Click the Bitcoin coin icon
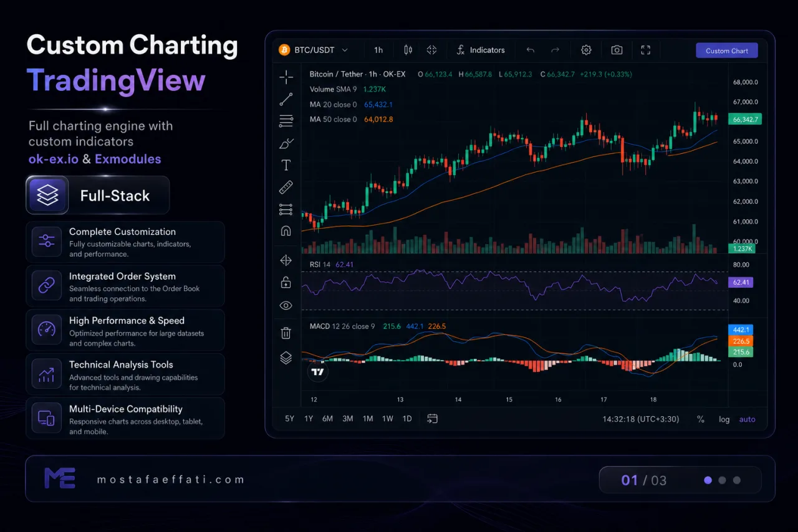The height and width of the screenshot is (532, 798). pos(284,50)
